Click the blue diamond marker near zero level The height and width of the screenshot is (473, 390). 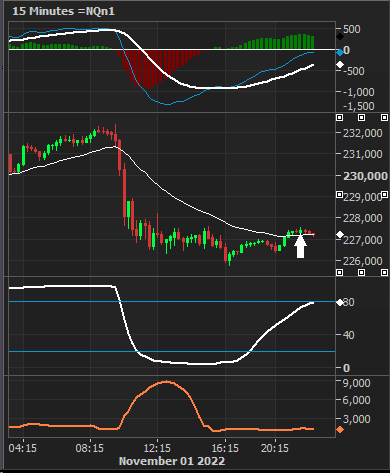pos(340,52)
